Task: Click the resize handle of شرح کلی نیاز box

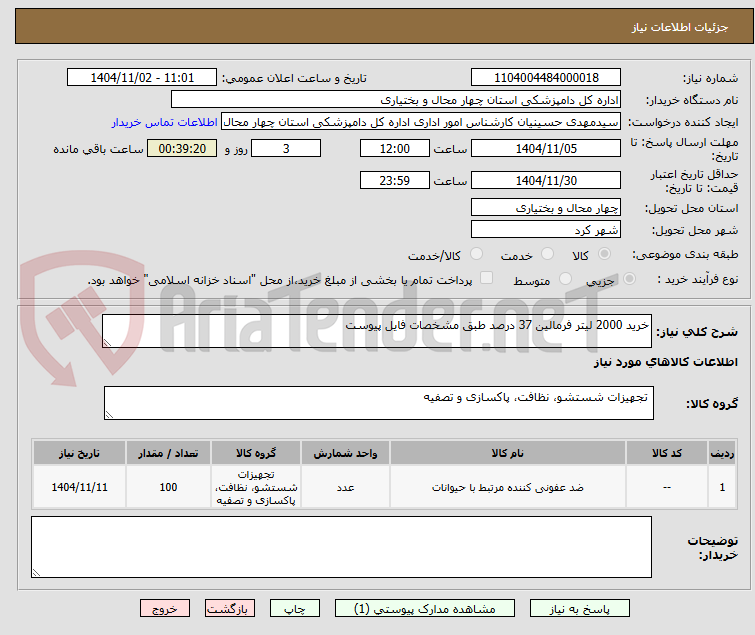Action: coord(107,343)
